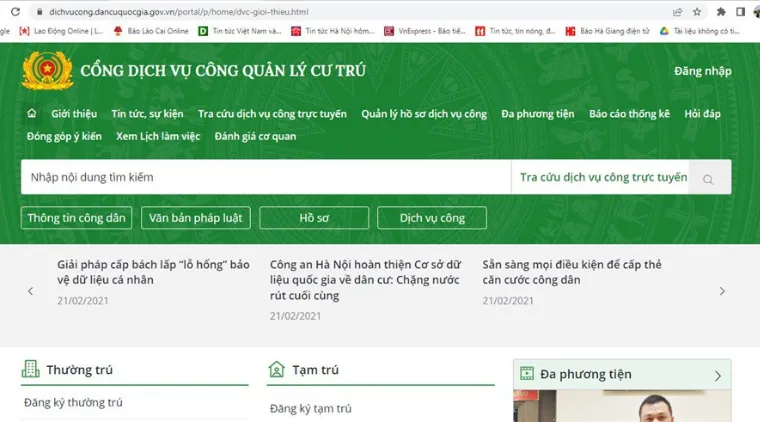Click the Nhập nội dung tìm kiếm field

click(x=266, y=177)
